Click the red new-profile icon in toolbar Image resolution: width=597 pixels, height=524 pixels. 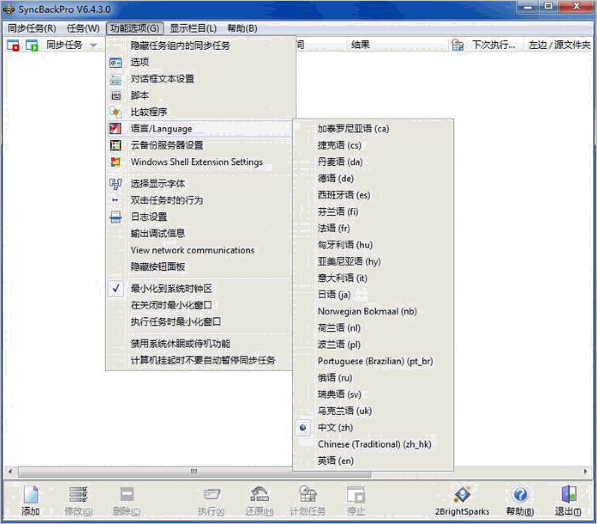tap(13, 45)
